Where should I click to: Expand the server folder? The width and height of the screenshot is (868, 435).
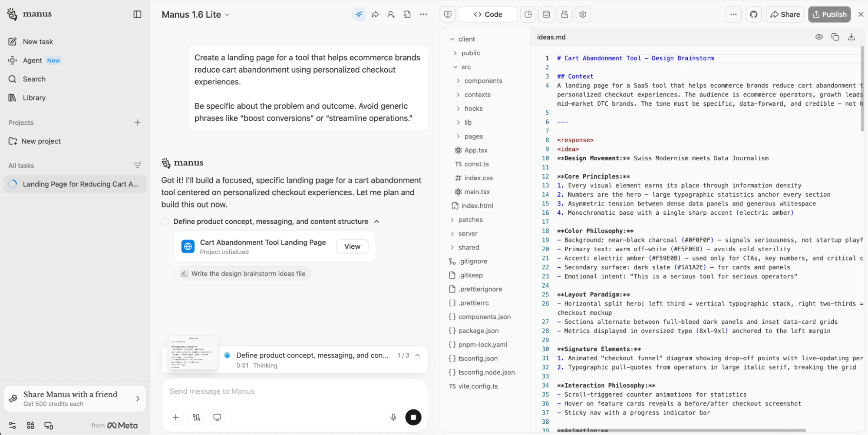click(452, 234)
